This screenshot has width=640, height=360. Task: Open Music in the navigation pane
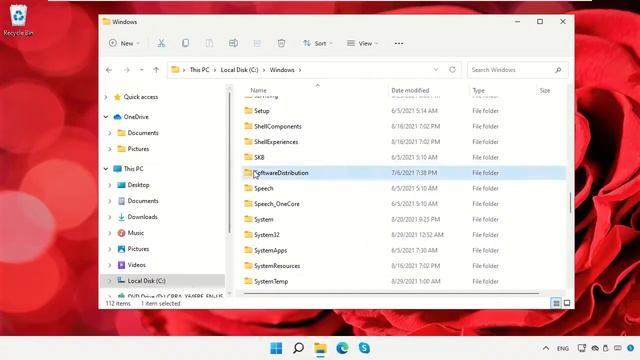[136, 233]
